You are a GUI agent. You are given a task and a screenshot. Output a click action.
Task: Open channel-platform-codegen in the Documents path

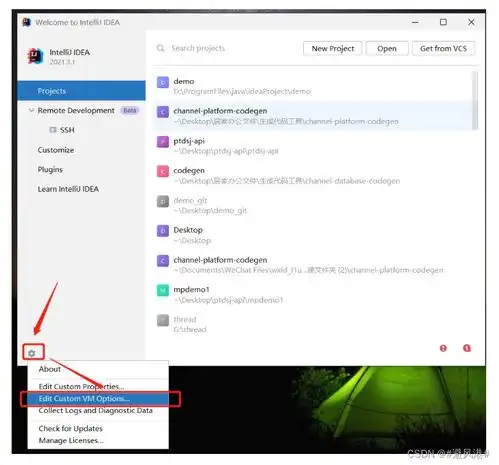tap(313, 265)
